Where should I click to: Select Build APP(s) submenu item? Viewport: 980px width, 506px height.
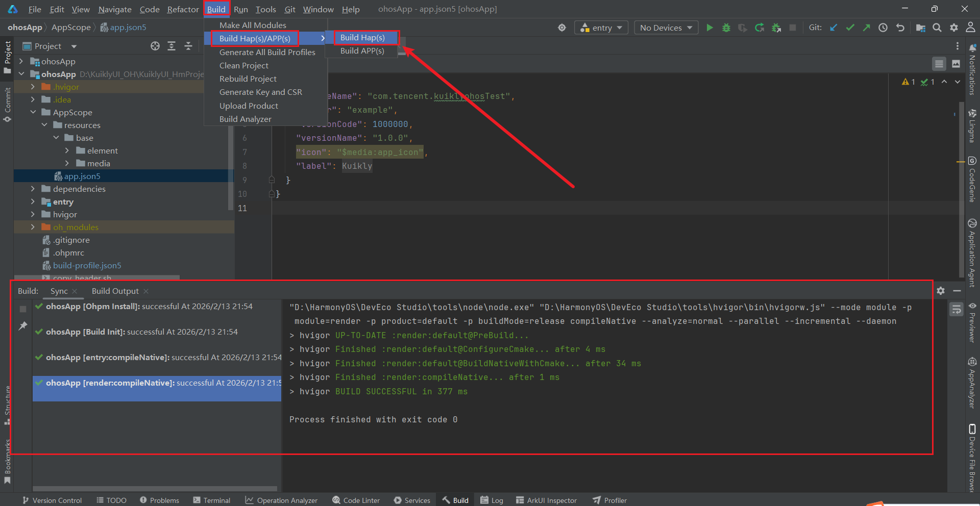point(362,50)
